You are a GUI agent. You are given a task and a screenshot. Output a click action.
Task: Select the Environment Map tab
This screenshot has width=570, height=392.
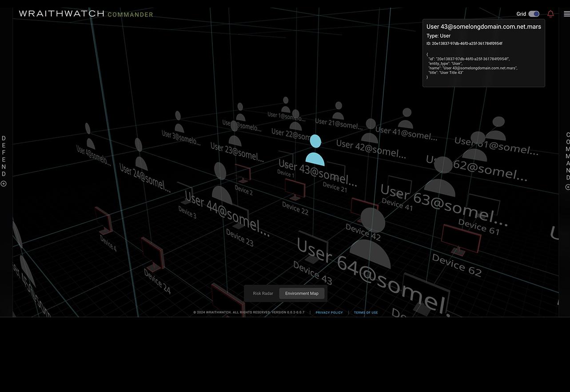pos(302,293)
